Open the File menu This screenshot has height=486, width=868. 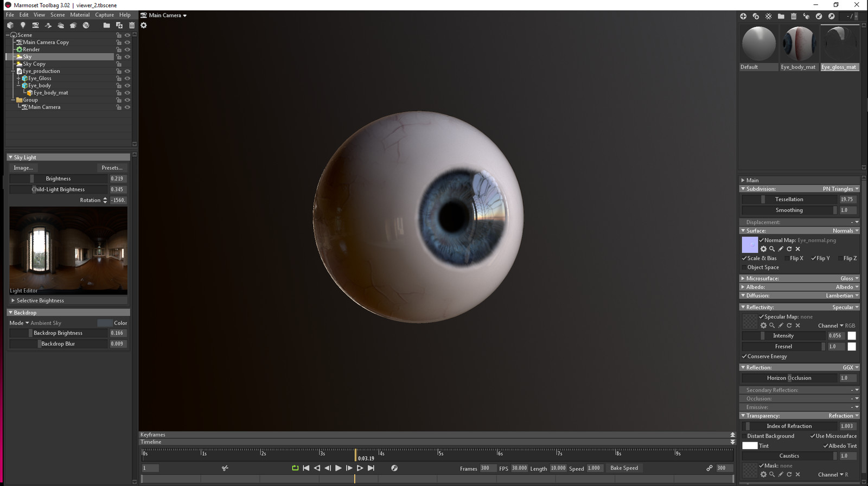click(x=10, y=15)
